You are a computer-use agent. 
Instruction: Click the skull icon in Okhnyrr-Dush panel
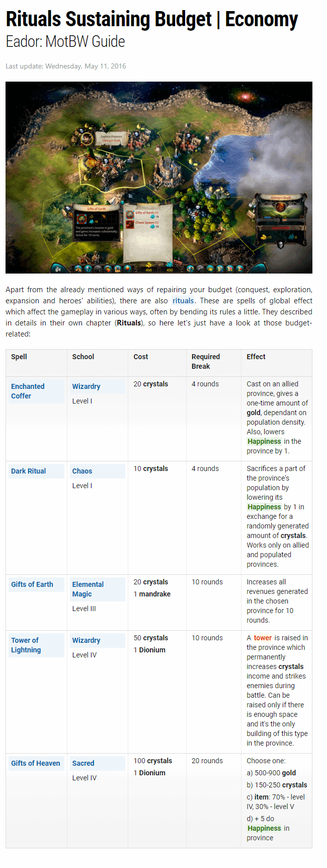pyautogui.click(x=280, y=244)
